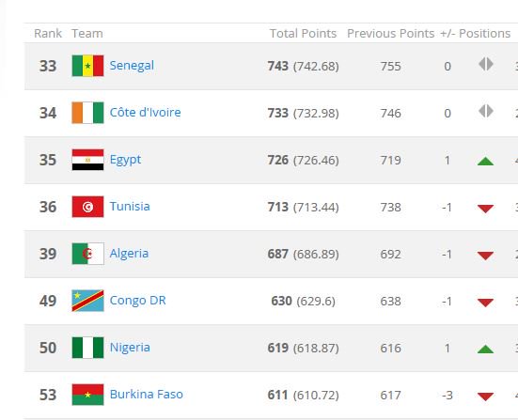Image resolution: width=518 pixels, height=420 pixels.
Task: Open the Senegal team link
Action: [x=132, y=66]
